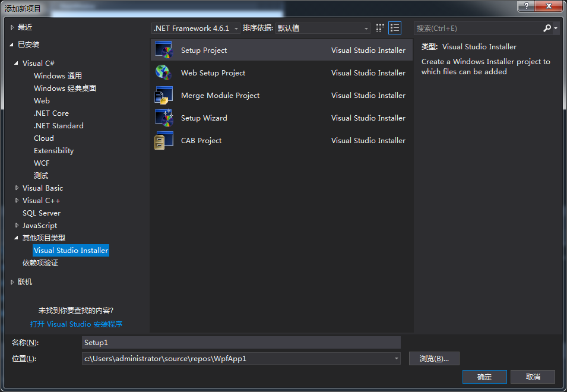Select the Visual C# tree label
This screenshot has height=392, width=567.
coord(39,63)
